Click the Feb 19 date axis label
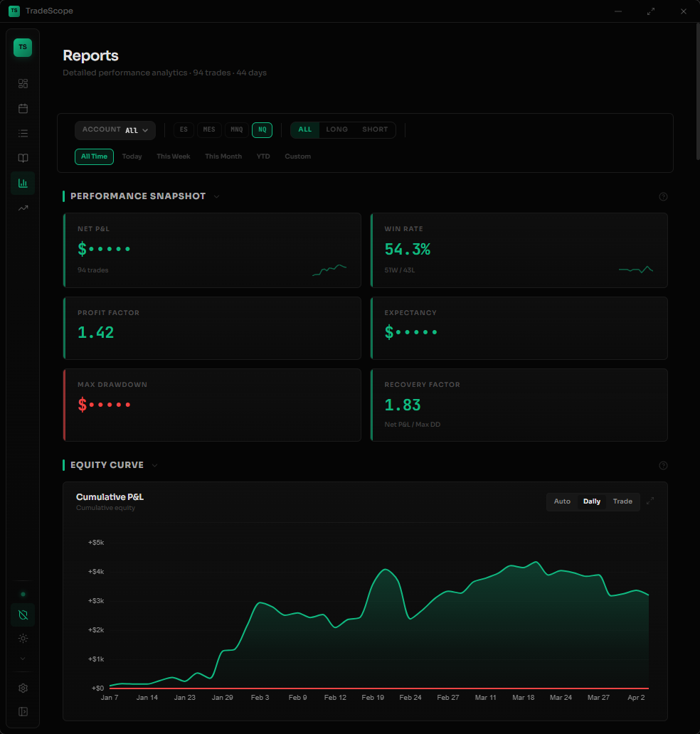Screen dimensions: 700x734 point(373,698)
